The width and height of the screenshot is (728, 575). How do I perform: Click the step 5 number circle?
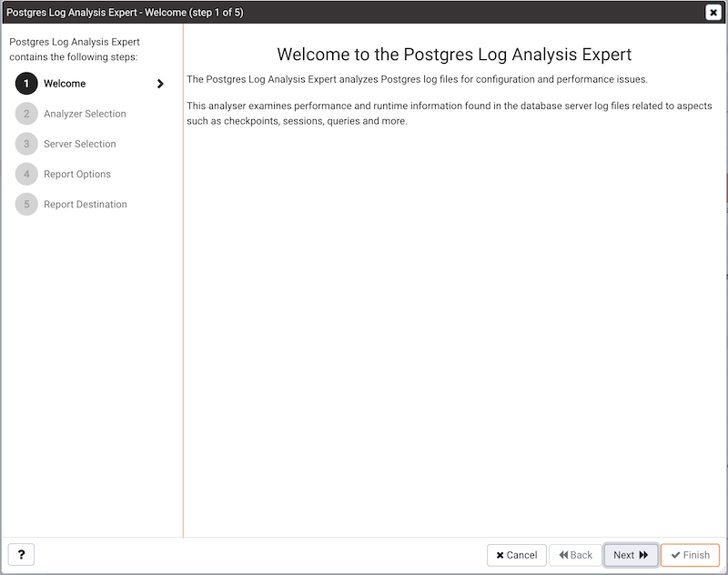click(x=26, y=204)
